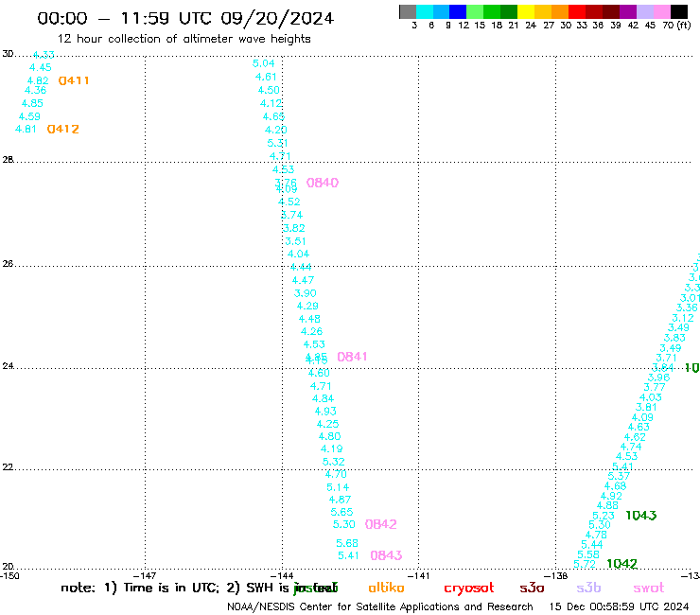
Task: Click the latitude 28 axis label
Action: tap(8, 160)
